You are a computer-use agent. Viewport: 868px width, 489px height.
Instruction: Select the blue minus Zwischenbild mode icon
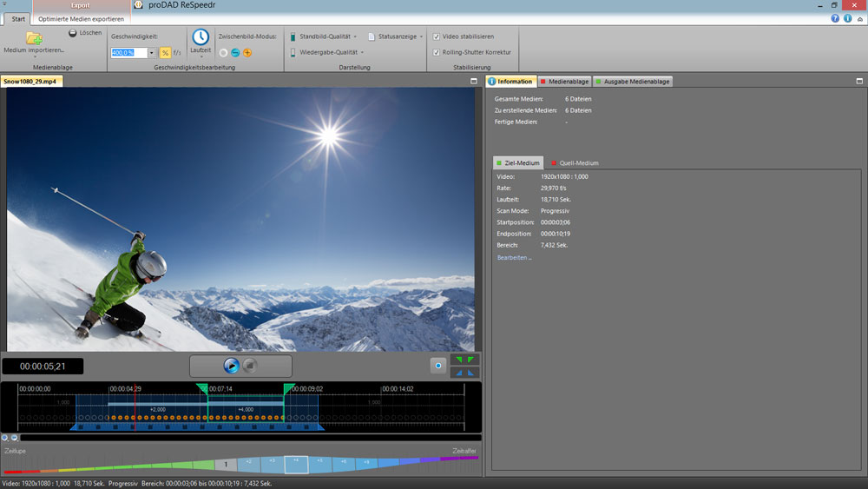point(235,53)
